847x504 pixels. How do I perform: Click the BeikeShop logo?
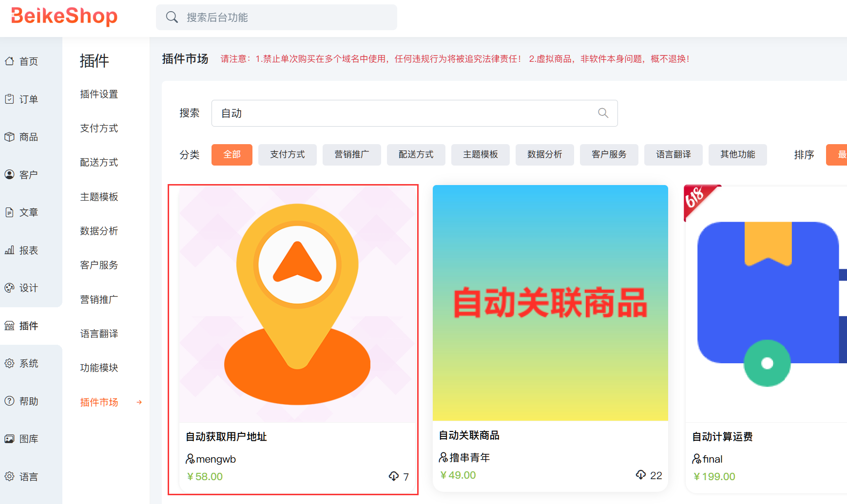point(64,16)
